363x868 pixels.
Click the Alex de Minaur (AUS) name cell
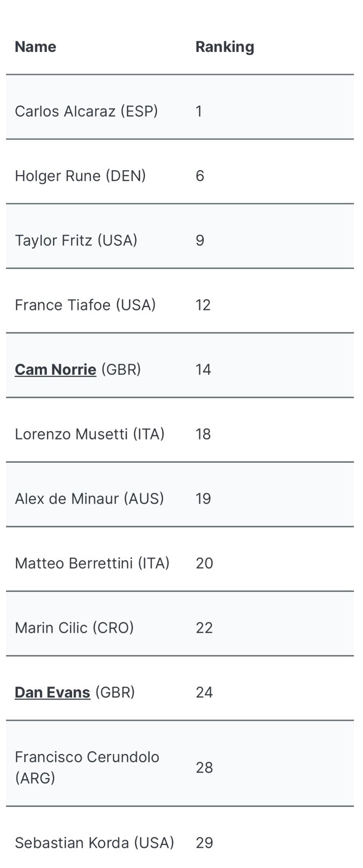click(89, 499)
